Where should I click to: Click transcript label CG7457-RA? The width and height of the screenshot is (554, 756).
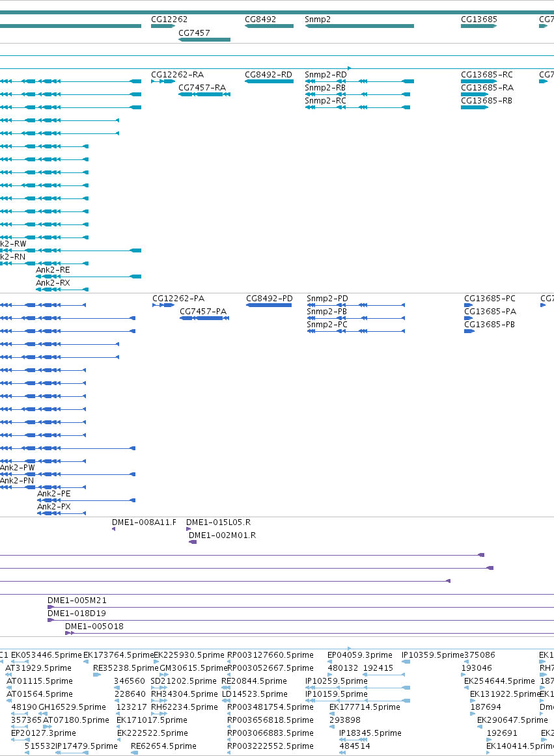(202, 88)
